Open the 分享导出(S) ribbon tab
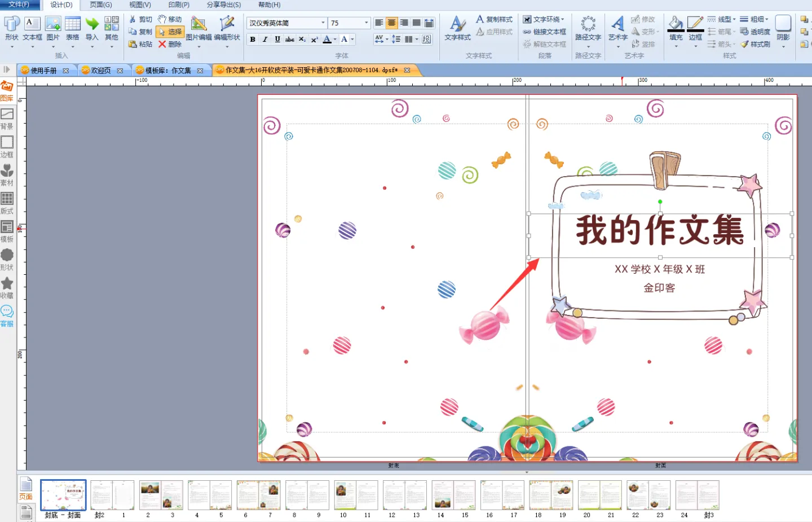This screenshot has width=812, height=522. click(224, 5)
